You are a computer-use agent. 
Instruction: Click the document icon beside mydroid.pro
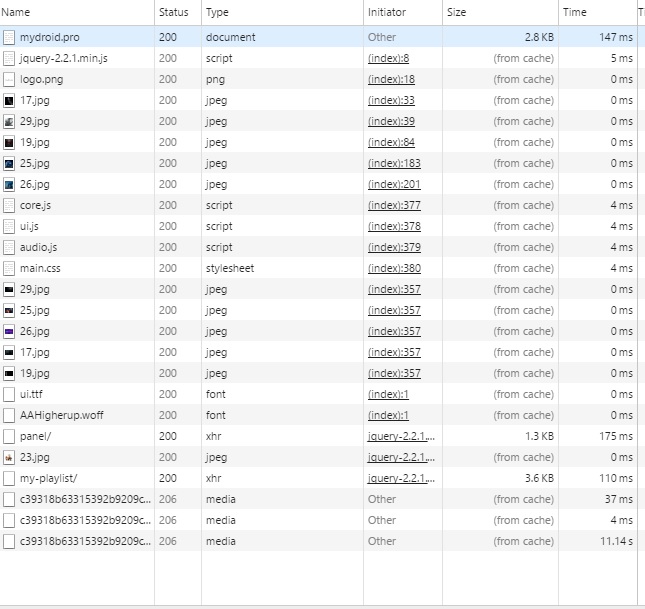[x=9, y=37]
